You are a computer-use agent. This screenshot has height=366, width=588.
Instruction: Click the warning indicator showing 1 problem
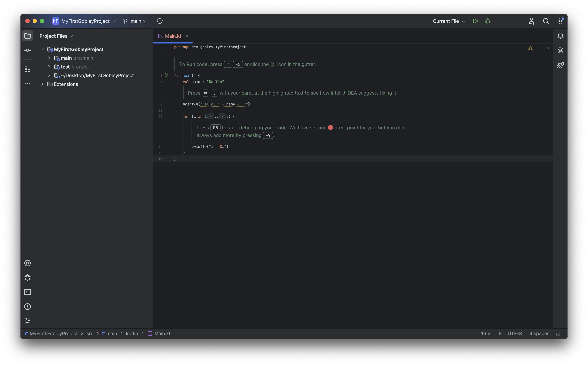coord(532,48)
